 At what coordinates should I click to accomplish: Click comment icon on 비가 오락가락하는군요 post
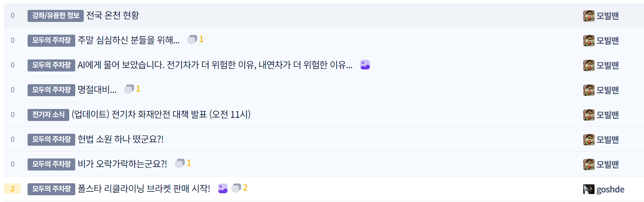point(180,163)
